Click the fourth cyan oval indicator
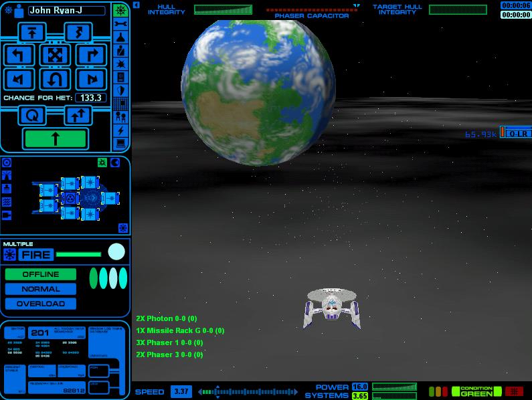This screenshot has height=400, width=532. pyautogui.click(x=123, y=278)
